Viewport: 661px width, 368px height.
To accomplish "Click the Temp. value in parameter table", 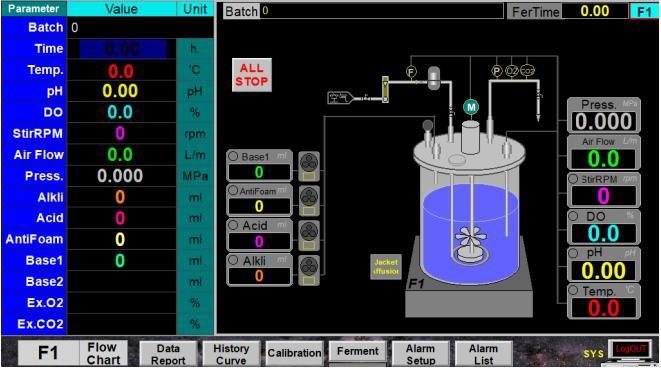I will point(121,70).
